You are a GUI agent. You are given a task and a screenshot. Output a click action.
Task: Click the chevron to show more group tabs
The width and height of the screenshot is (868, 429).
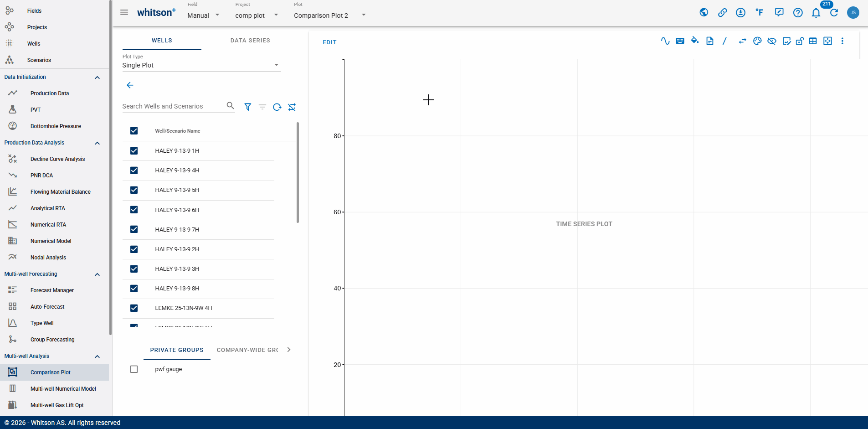289,350
